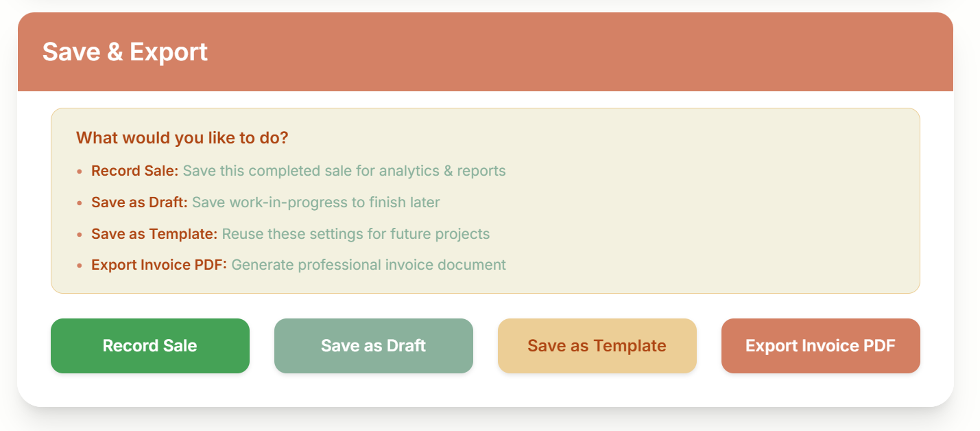Select the Save & Export header

126,51
